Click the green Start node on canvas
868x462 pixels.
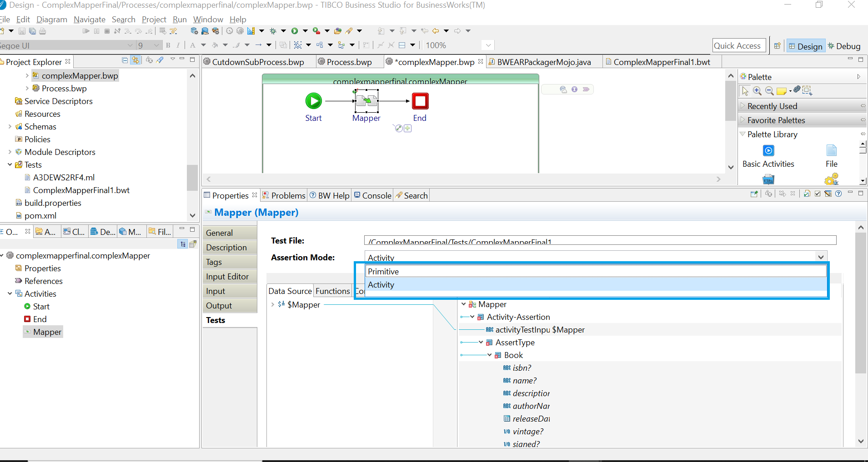(313, 101)
